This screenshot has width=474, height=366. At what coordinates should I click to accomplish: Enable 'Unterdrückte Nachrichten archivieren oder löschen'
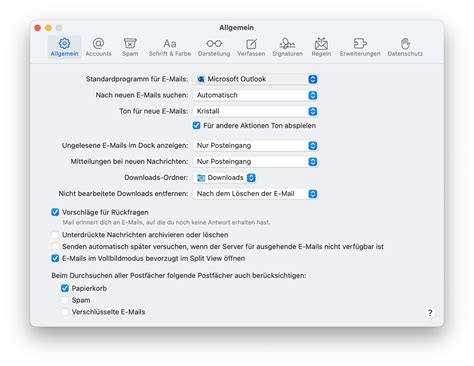[x=55, y=235]
